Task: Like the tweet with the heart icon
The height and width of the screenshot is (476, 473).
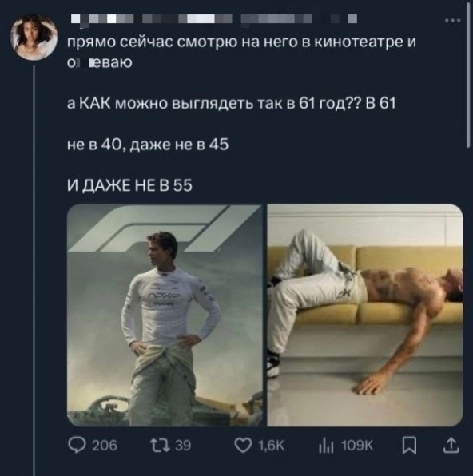Action: coord(243,446)
